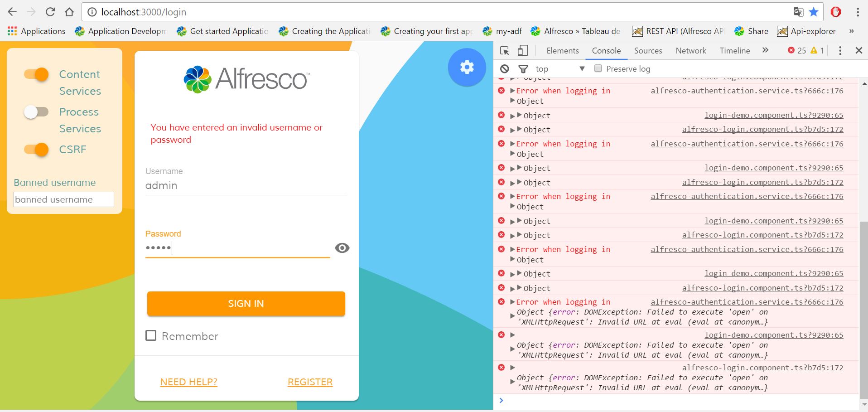Screen dimensions: 868x412
Task: Open the NEED HELP? link
Action: click(189, 382)
